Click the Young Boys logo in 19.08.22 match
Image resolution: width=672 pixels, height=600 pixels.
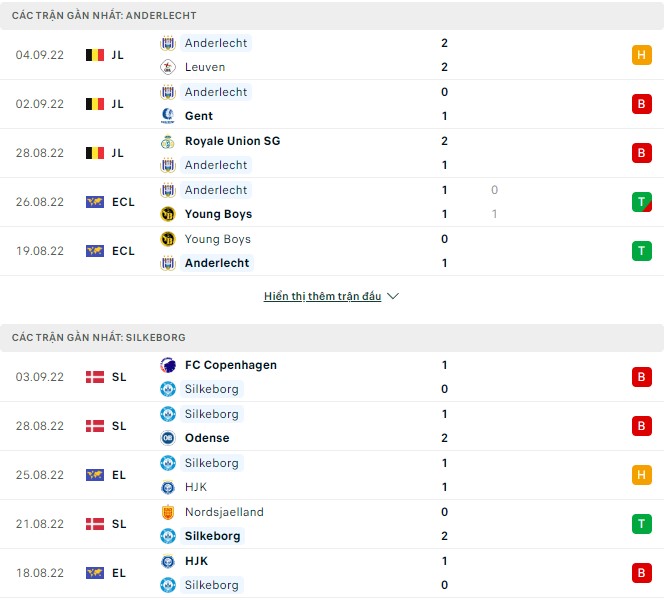coord(167,239)
